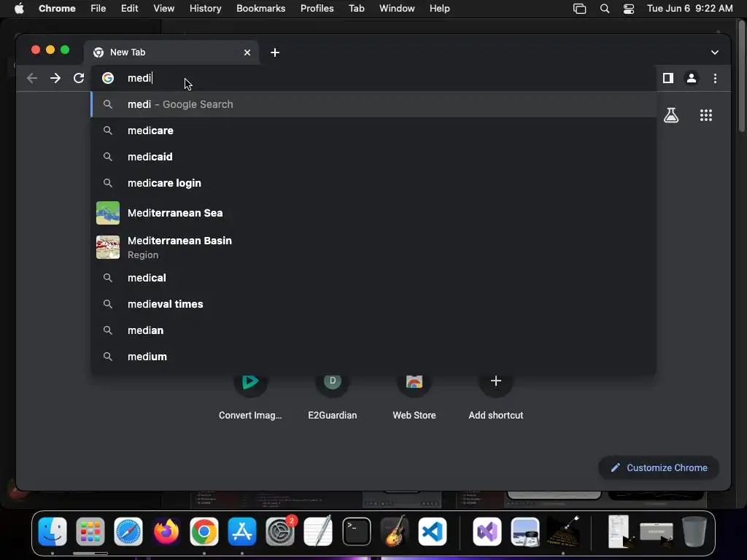Open Google Chrome from the dock
Viewport: 747px width, 560px height.
[x=204, y=531]
